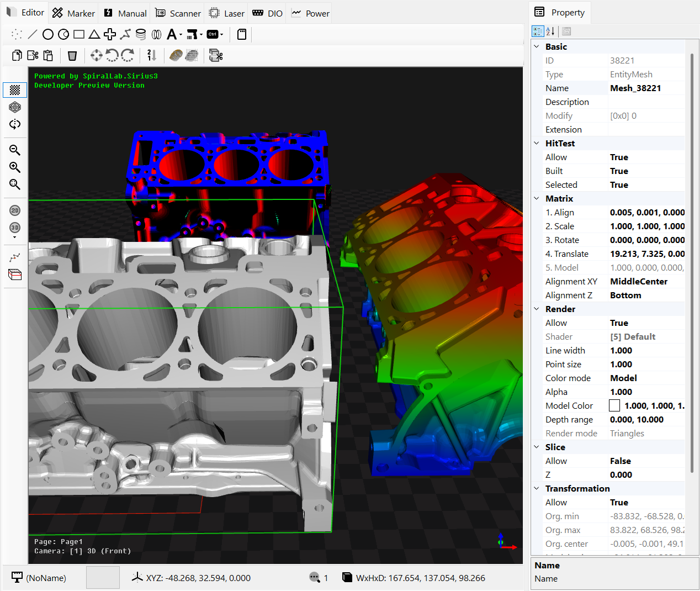Toggle categorized property view

538,31
